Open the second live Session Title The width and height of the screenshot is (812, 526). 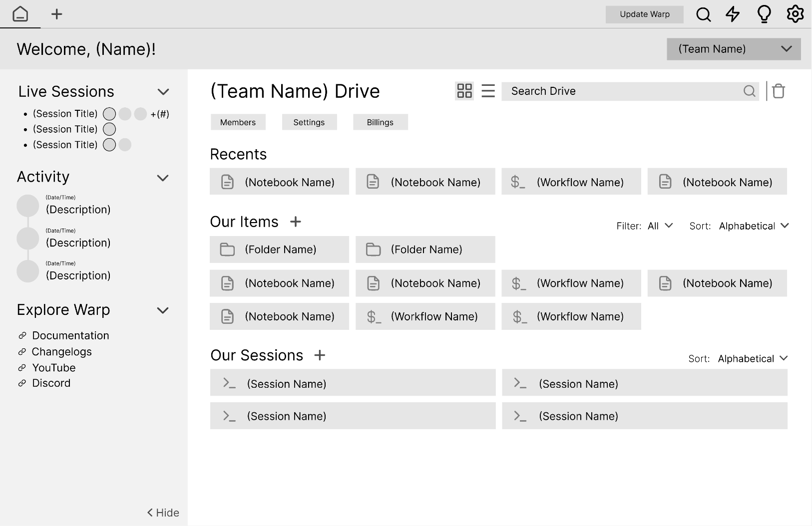pos(65,129)
